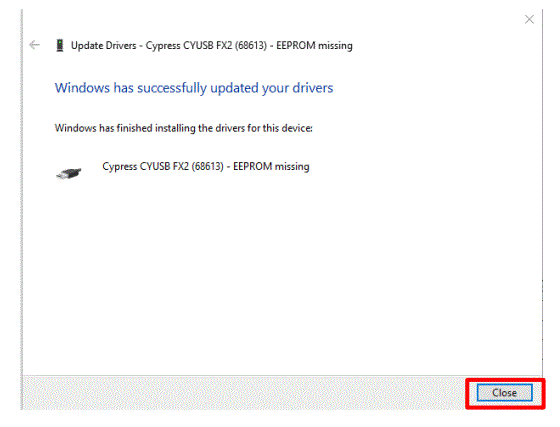The image size is (560, 427).
Task: Click the 'Windows has finished installing the drivers' text
Action: click(184, 128)
